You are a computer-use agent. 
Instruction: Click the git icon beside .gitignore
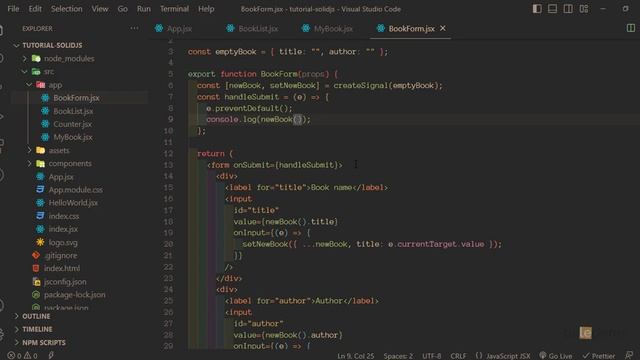coord(36,256)
